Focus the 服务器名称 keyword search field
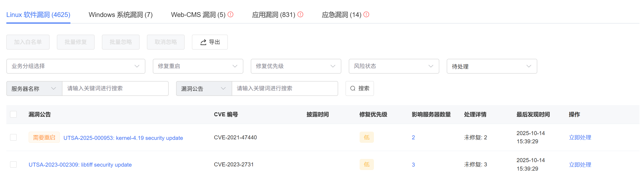The image size is (644, 178). (115, 88)
